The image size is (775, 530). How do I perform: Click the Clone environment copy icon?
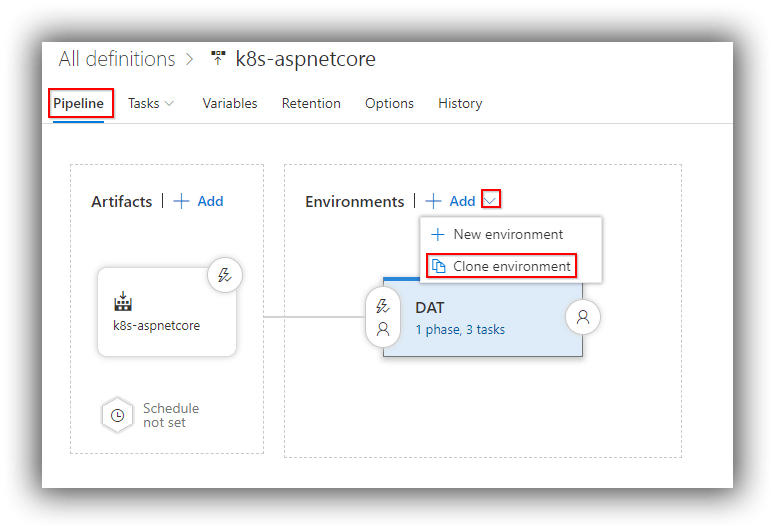(x=438, y=266)
